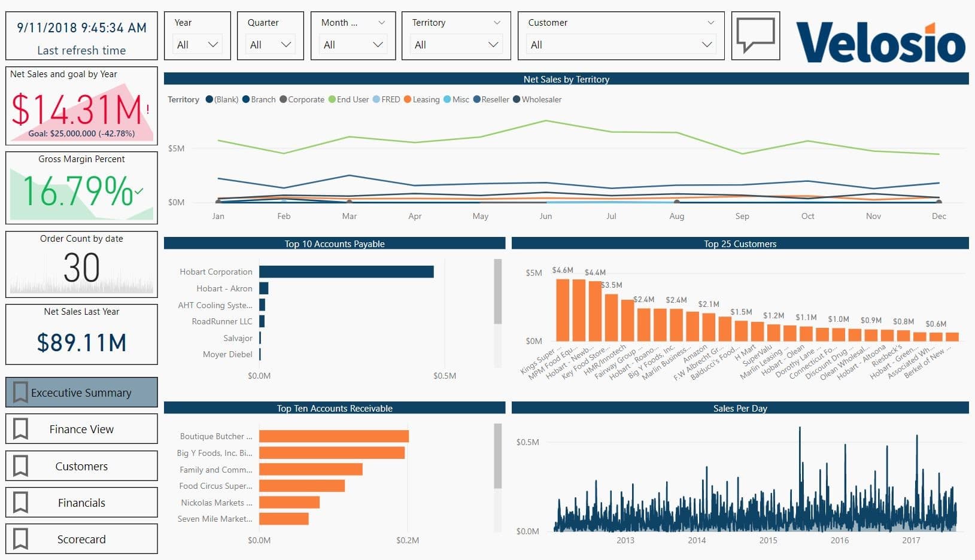Image resolution: width=975 pixels, height=560 pixels.
Task: Click the bookmark icon next to Finance View
Action: pos(20,428)
